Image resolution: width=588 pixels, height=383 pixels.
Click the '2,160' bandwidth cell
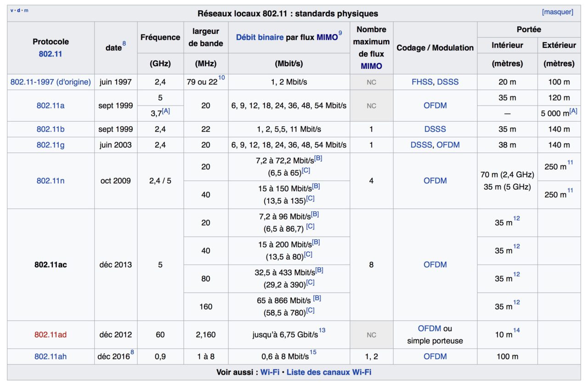click(206, 334)
